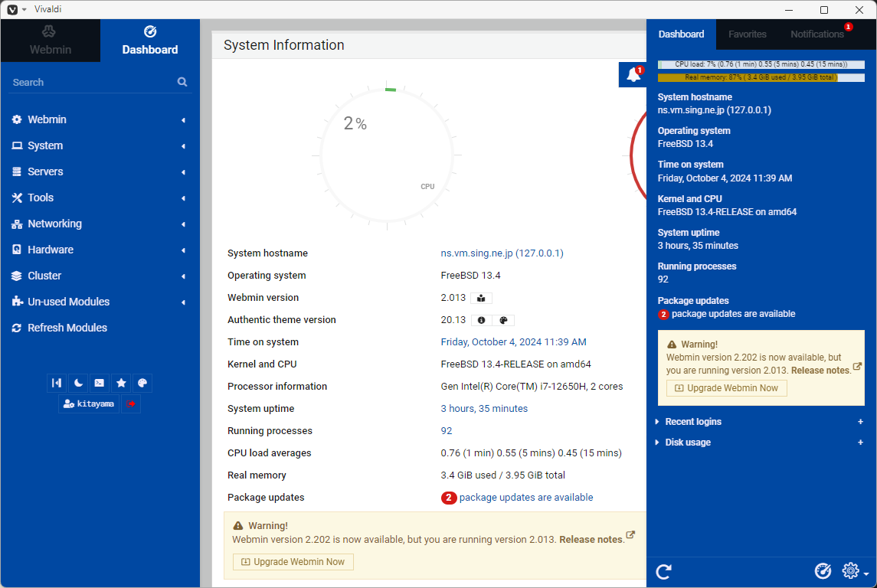This screenshot has width=877, height=588.
Task: Click the red logout icon
Action: (131, 403)
